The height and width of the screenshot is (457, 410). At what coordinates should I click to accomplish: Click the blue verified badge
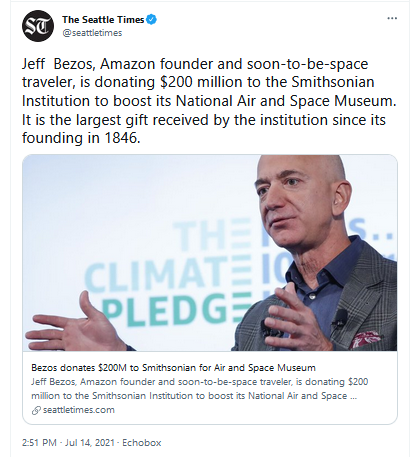(x=151, y=20)
